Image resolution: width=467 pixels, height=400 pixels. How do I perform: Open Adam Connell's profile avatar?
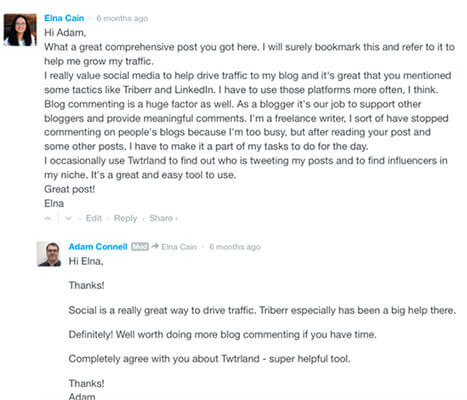[49, 254]
